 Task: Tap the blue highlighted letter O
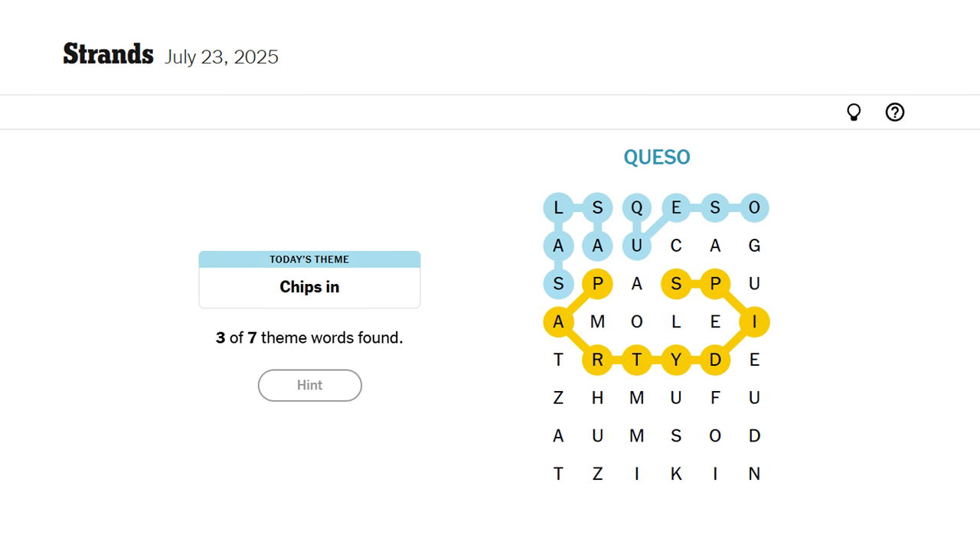pos(754,207)
